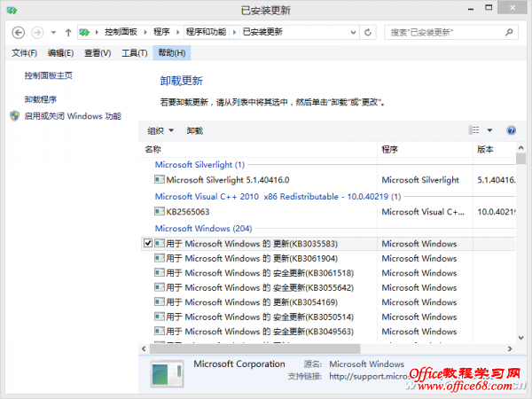This screenshot has height=399, width=532.
Task: Open the 组织 dropdown menu
Action: 160,130
